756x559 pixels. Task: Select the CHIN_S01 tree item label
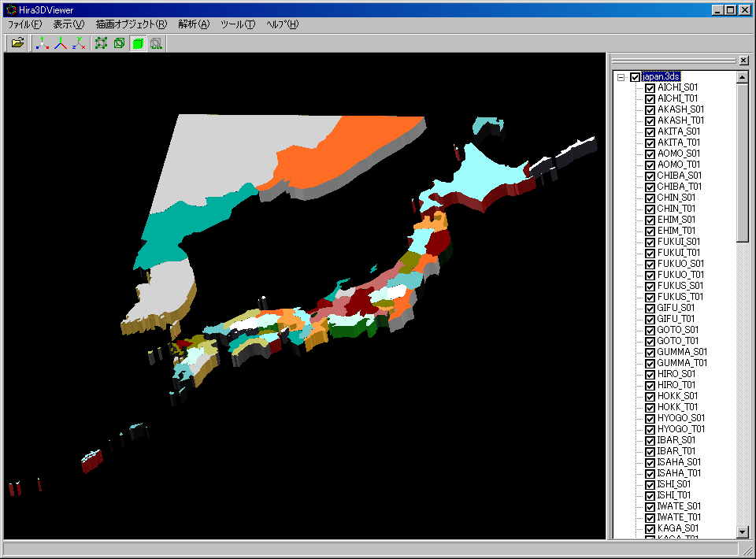[676, 198]
